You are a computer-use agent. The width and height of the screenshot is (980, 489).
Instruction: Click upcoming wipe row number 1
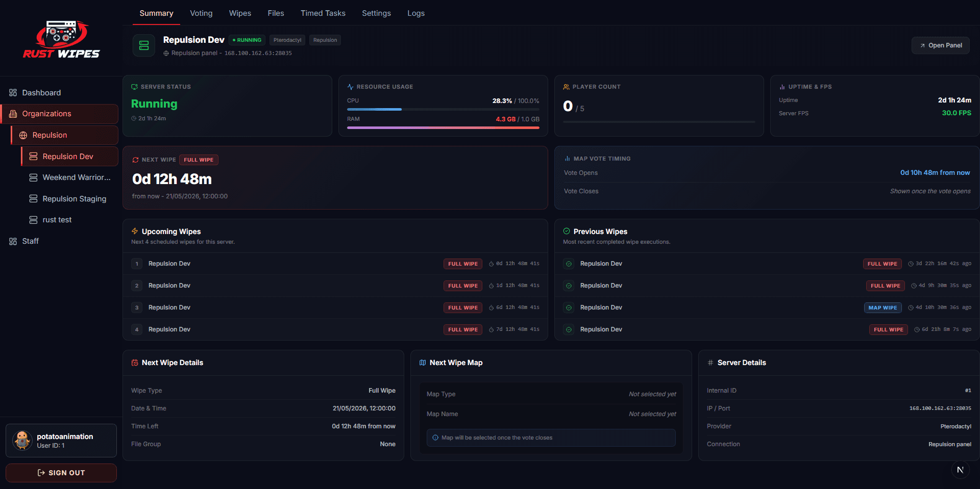(x=335, y=264)
